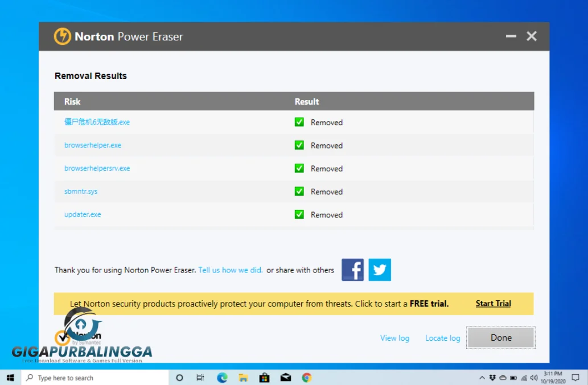Open Microsoft Store from the taskbar
Image resolution: width=588 pixels, height=385 pixels.
tap(264, 378)
